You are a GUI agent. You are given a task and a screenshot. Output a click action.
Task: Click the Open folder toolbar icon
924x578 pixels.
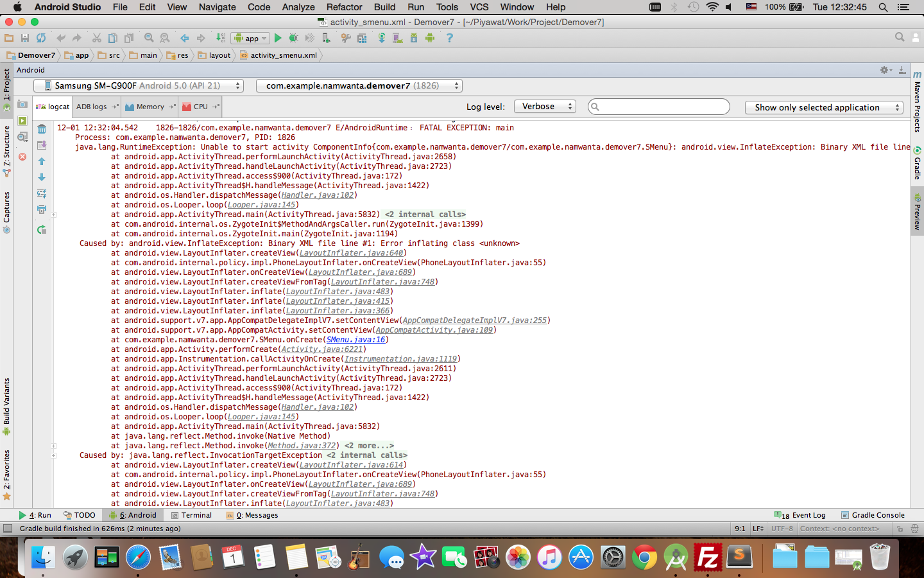click(9, 38)
